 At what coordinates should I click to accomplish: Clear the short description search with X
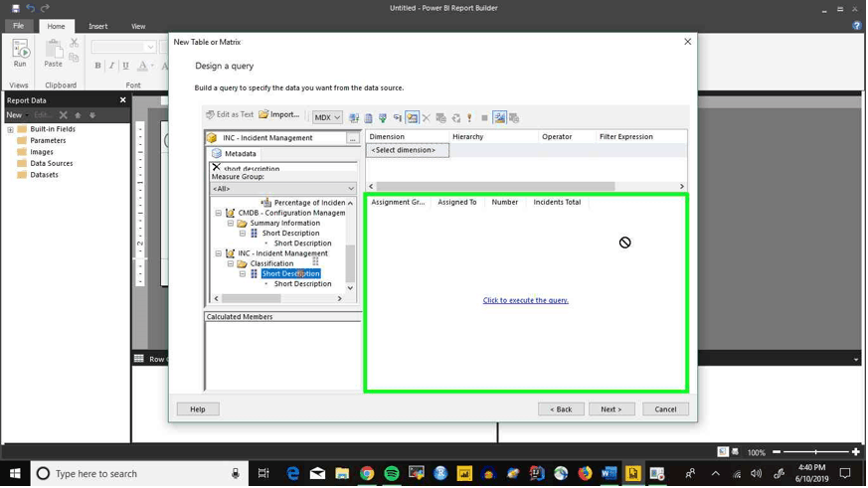click(217, 167)
